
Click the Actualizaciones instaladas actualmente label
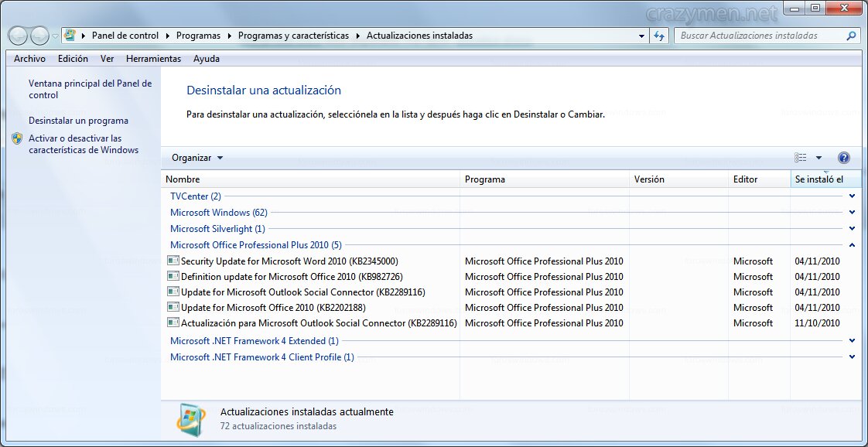point(306,412)
